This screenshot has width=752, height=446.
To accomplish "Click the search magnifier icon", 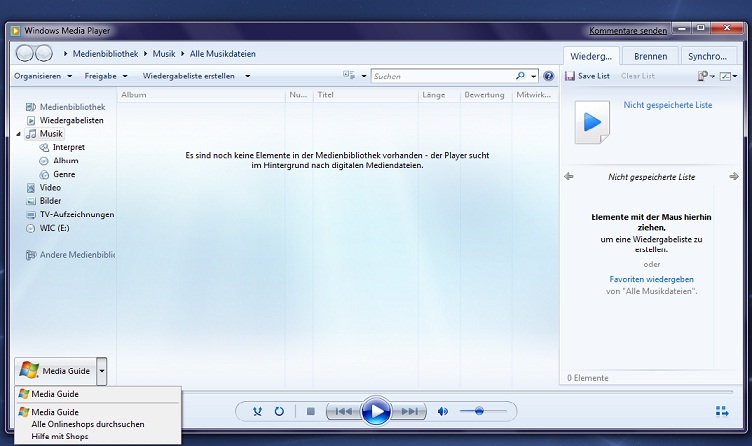I will coord(520,76).
